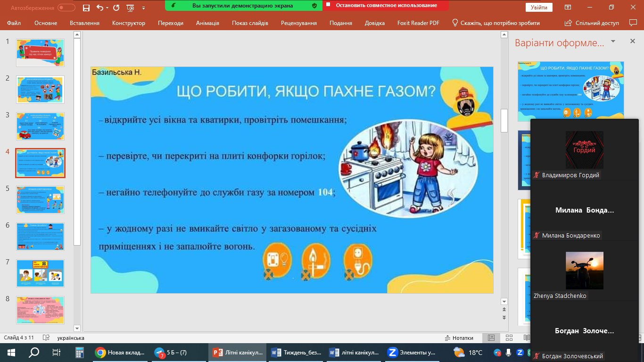Image resolution: width=644 pixels, height=362 pixels.
Task: Switch to Slide Sorter view icon
Action: click(509, 338)
